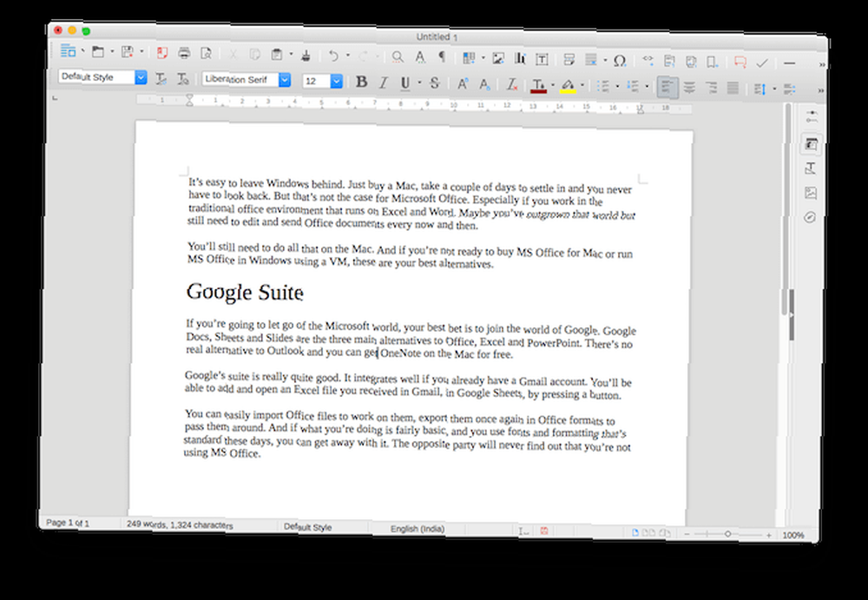Screen dimensions: 868x600
Task: Expand the line spacing dropdown arrow
Action: point(774,89)
